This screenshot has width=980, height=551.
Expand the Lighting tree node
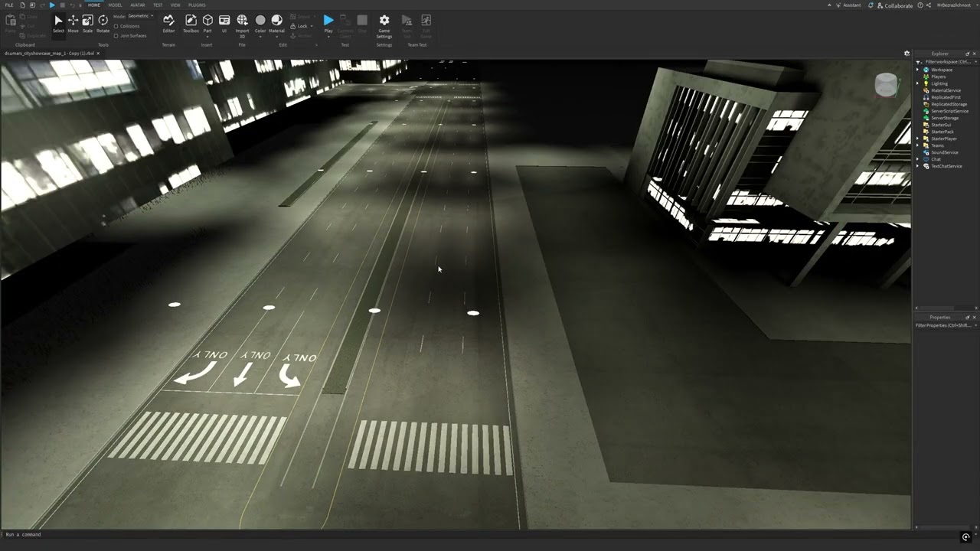pyautogui.click(x=918, y=83)
